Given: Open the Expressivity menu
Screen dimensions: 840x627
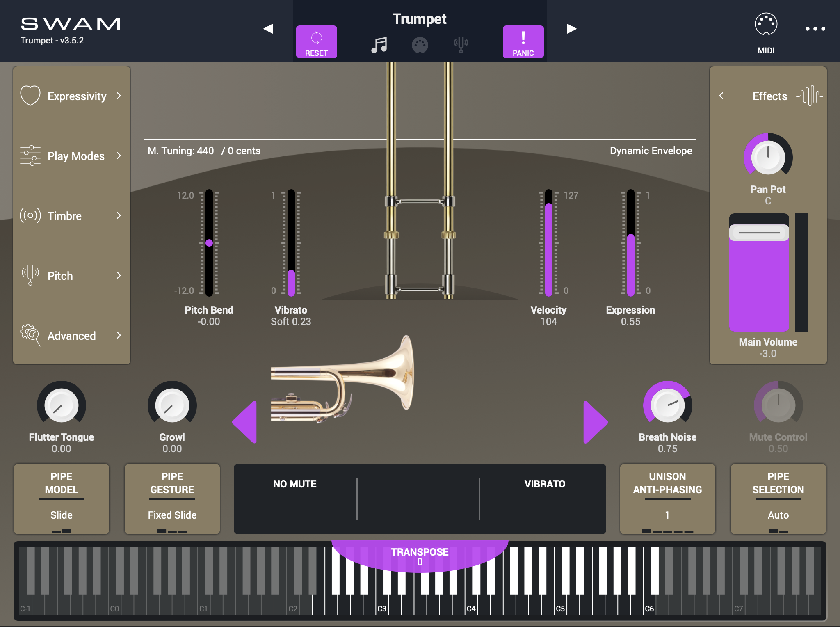Looking at the screenshot, I should click(x=77, y=96).
